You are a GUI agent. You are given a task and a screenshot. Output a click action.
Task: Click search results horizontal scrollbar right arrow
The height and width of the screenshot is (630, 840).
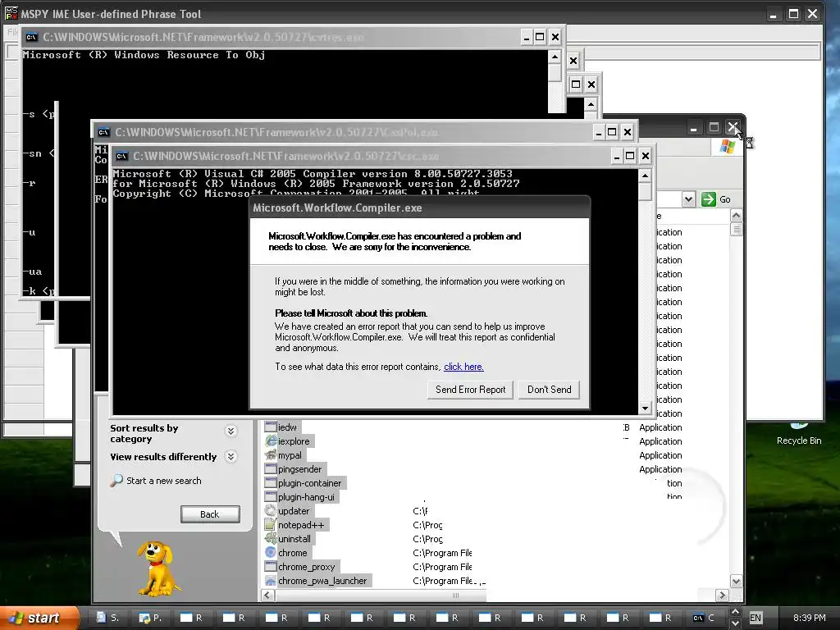(722, 595)
